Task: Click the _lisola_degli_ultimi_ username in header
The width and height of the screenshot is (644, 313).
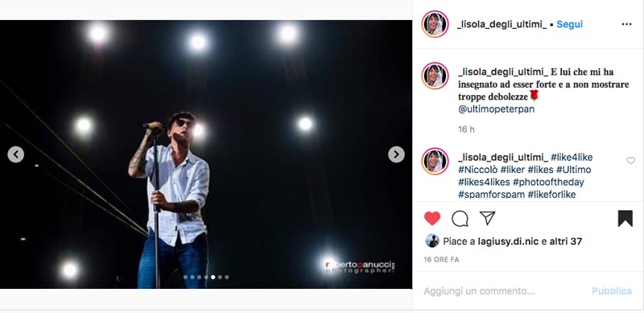Action: 502,25
